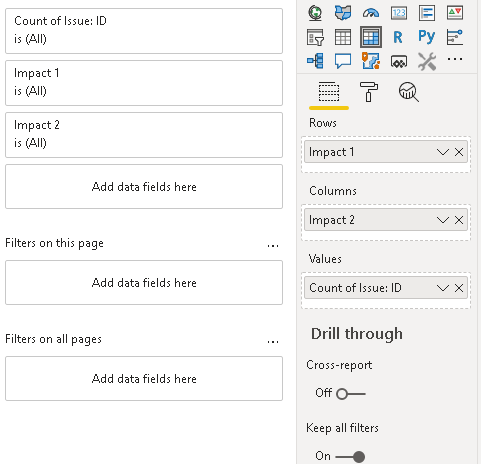Expand Count of Issue: ID filter card
Viewport: 481px width, 464px height.
(144, 31)
